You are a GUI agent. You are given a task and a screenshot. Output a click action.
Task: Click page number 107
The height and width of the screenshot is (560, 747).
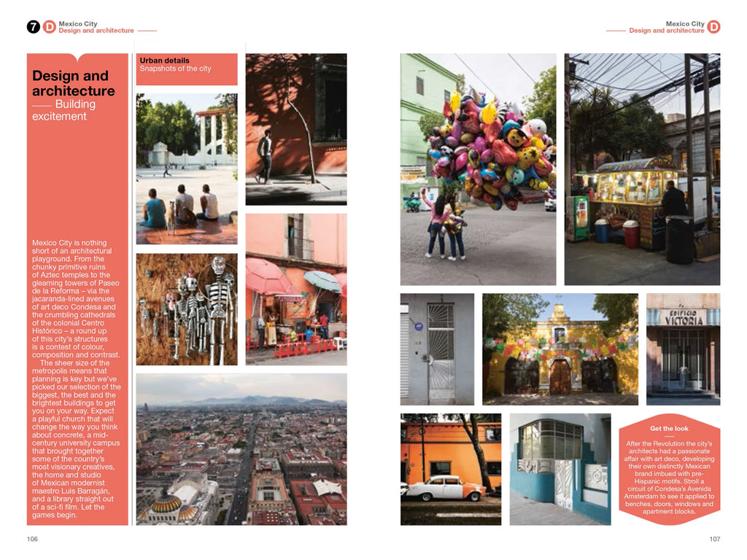click(714, 540)
